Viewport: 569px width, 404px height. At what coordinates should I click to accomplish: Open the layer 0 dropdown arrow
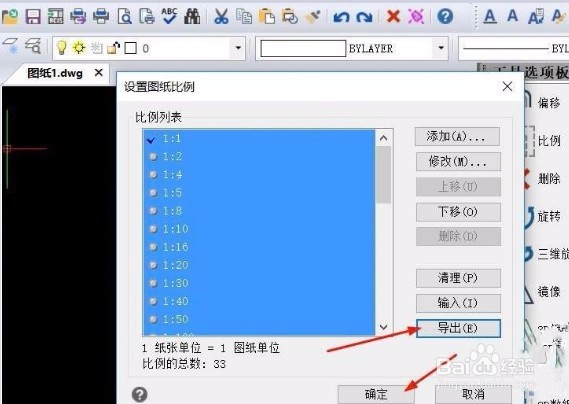coord(238,48)
